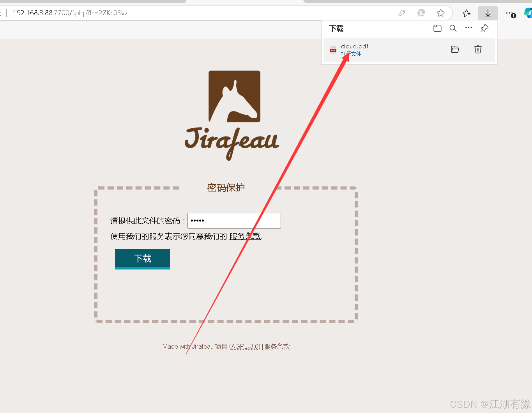
Task: Open the favorites list icon
Action: (x=467, y=13)
